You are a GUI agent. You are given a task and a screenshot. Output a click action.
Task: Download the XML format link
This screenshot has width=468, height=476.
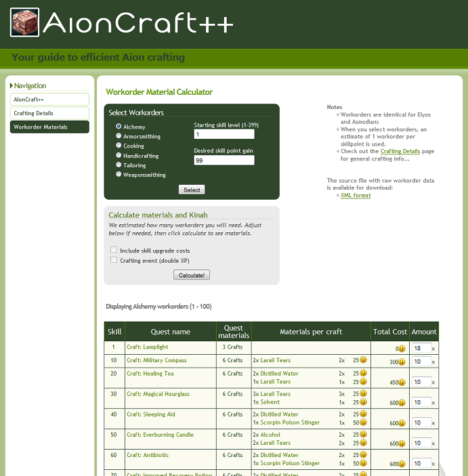click(356, 195)
